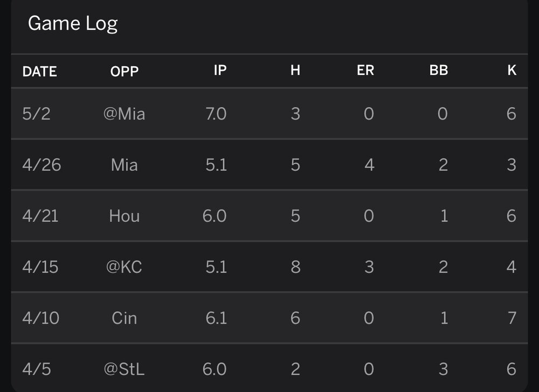
Task: Open the 4/15 game date
Action: click(x=40, y=267)
